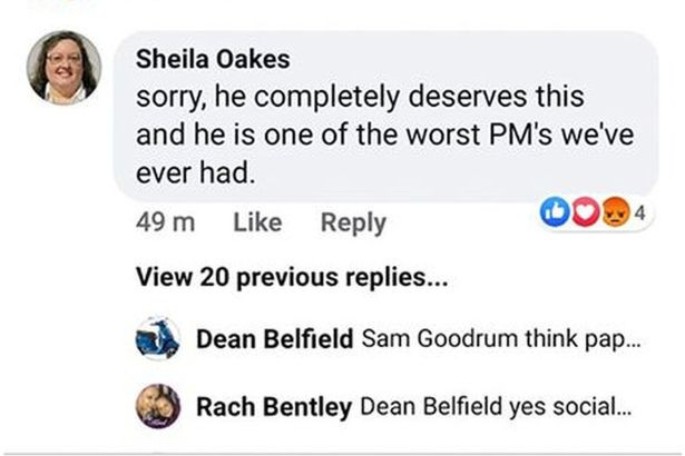The image size is (685, 456).
Task: Open Dean Belfield's scooter avatar
Action: coord(157,338)
